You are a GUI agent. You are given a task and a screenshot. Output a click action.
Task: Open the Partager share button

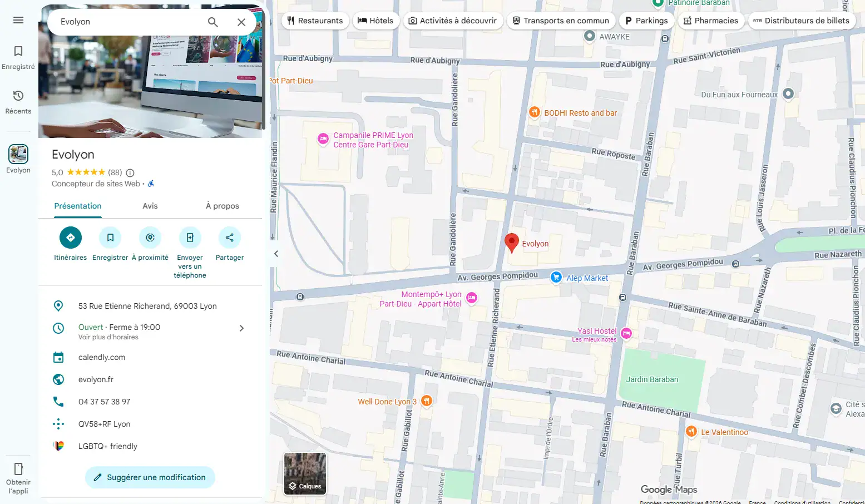pyautogui.click(x=230, y=238)
